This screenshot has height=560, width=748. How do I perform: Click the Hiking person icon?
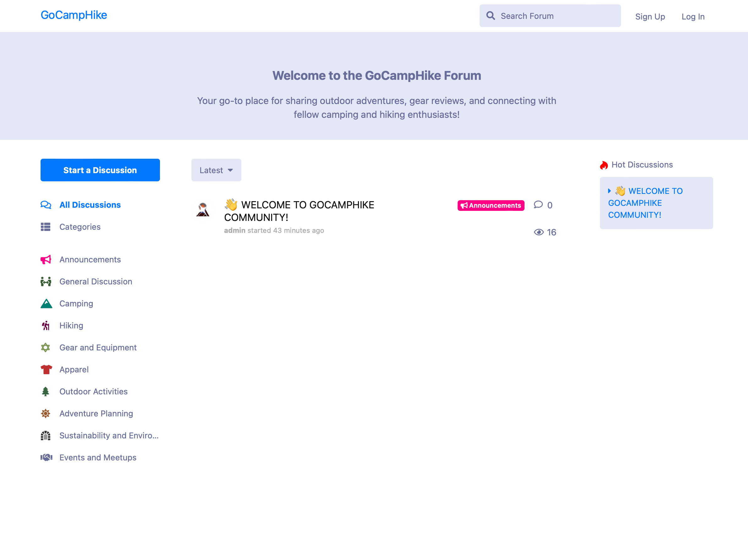tap(46, 326)
